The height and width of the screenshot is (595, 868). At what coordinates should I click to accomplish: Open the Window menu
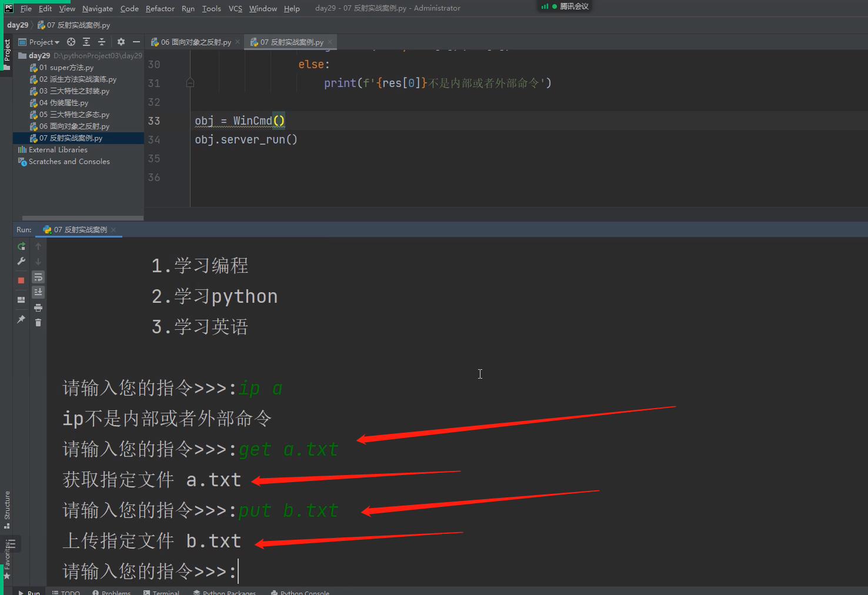click(x=263, y=8)
